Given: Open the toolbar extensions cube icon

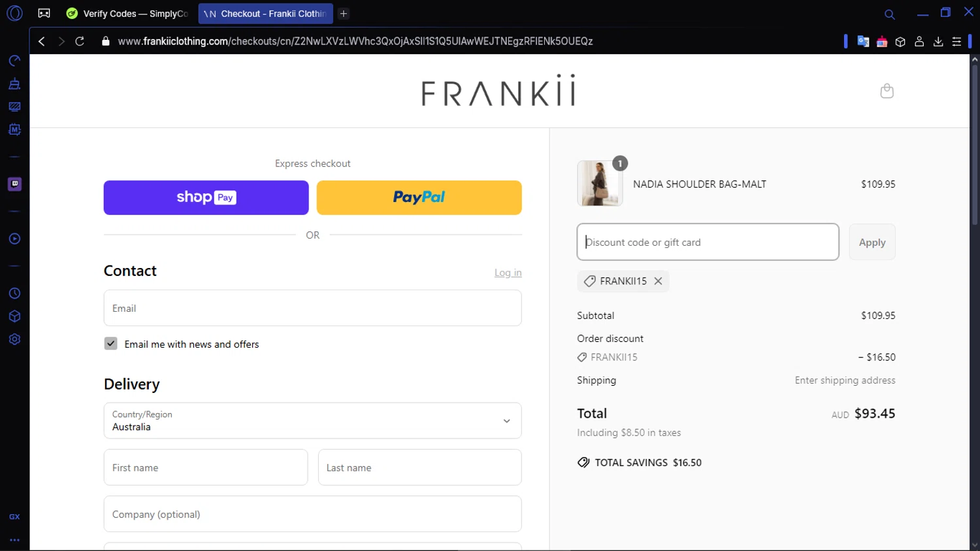Looking at the screenshot, I should click(900, 41).
